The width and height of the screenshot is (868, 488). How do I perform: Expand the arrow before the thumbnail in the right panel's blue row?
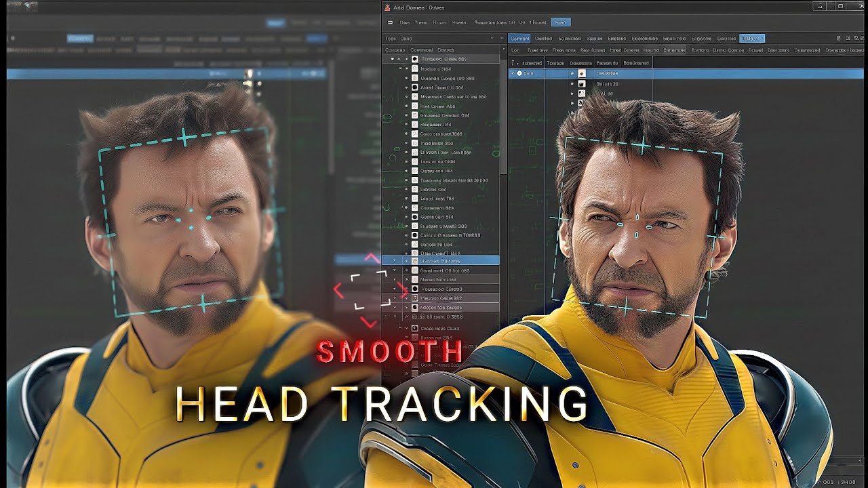(572, 73)
